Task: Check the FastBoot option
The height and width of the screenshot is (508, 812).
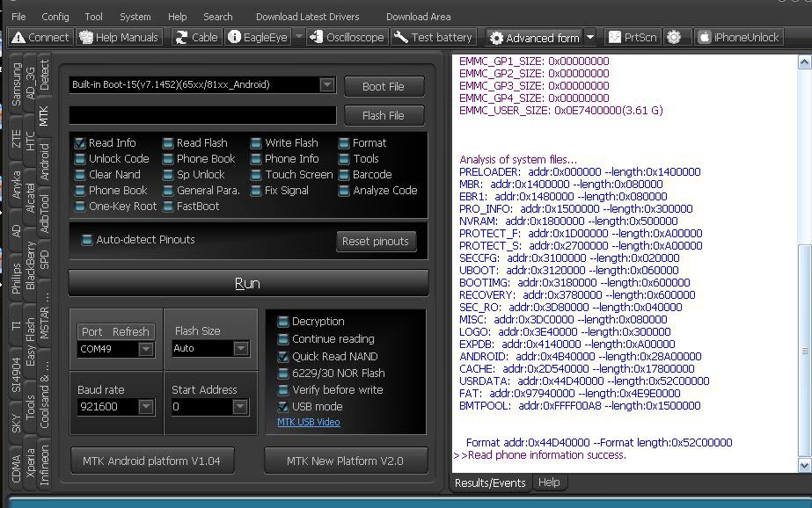Action: tap(168, 207)
